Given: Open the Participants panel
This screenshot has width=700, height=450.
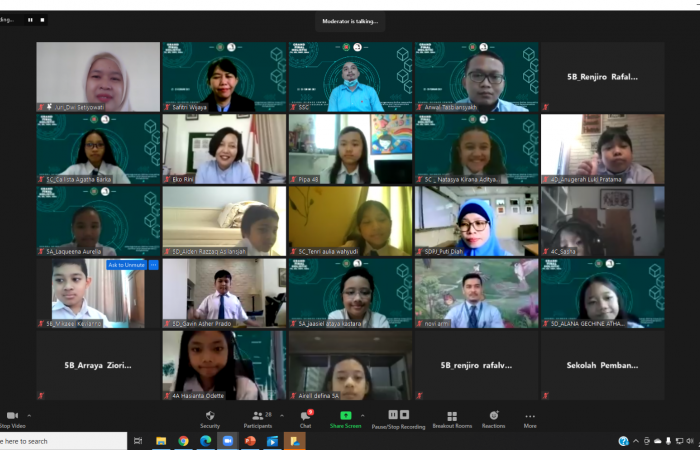Looking at the screenshot, I should click(258, 418).
